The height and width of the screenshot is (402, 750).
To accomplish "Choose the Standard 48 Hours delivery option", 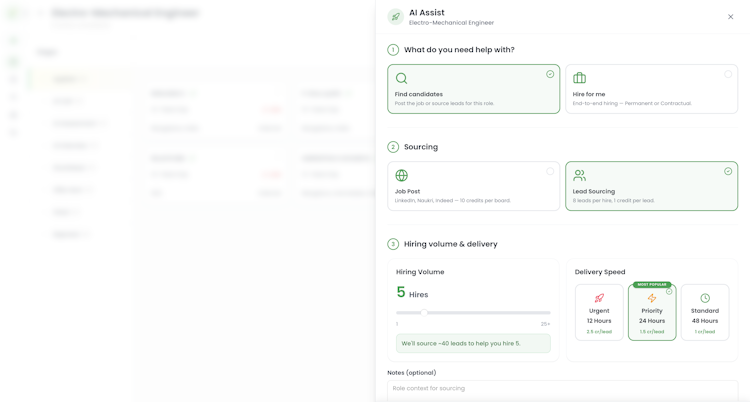I will [705, 313].
